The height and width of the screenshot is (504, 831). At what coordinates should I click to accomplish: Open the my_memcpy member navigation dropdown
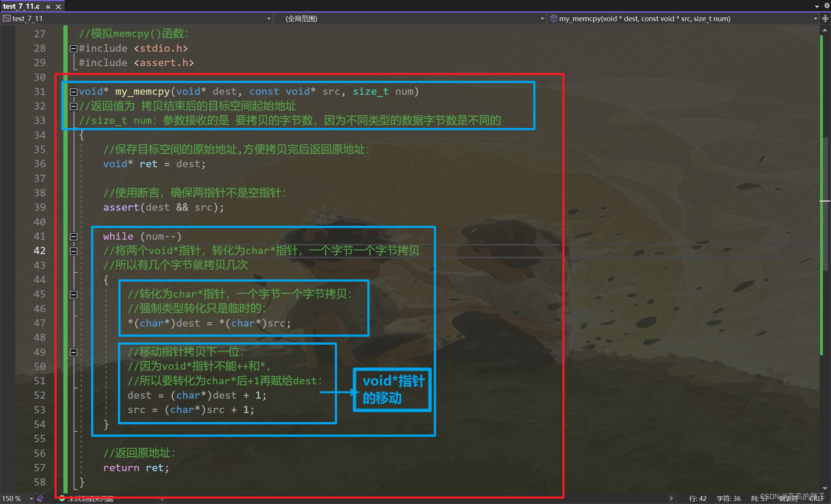(816, 18)
